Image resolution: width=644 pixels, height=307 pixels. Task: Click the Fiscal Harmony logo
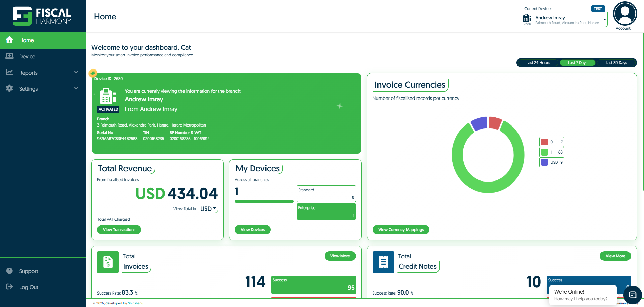pyautogui.click(x=42, y=16)
